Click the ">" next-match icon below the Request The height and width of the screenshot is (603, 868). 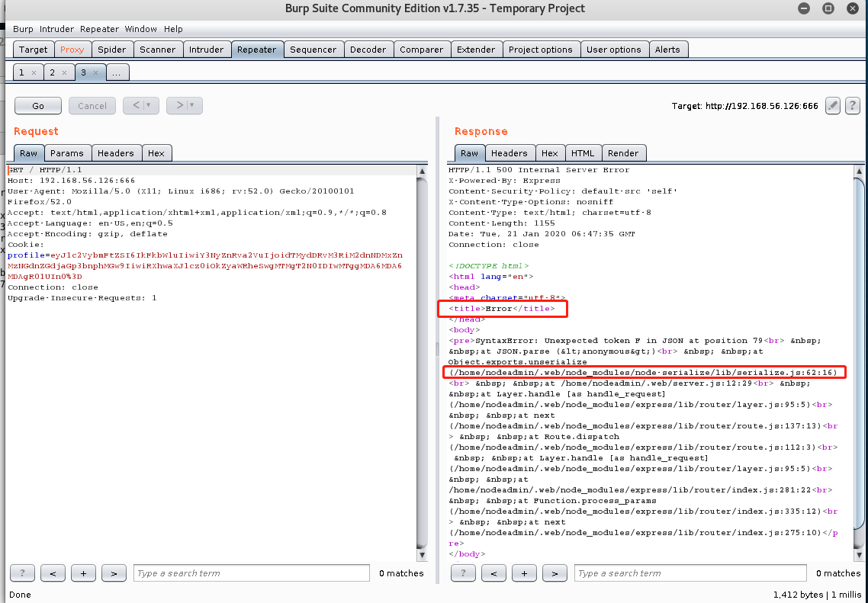pyautogui.click(x=114, y=573)
